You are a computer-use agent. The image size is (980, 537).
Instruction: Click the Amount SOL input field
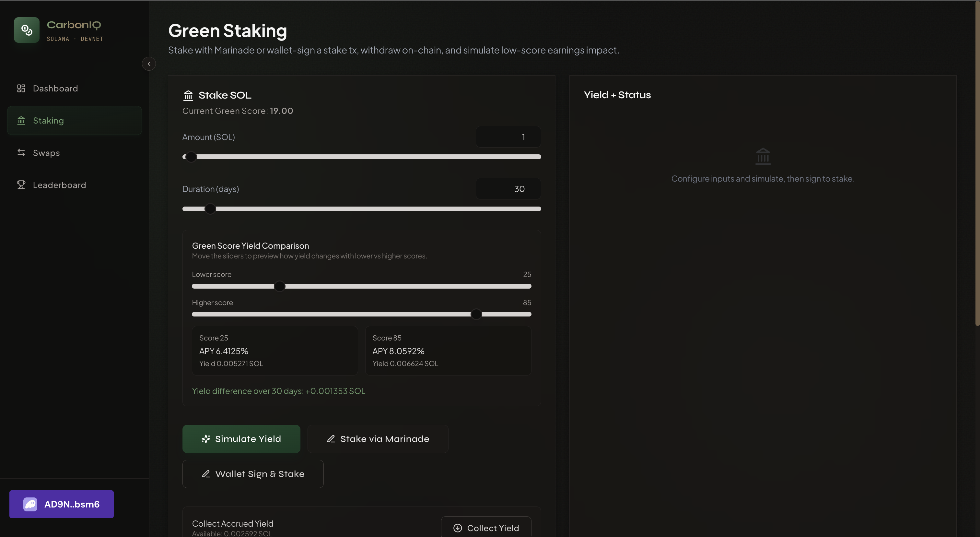click(508, 137)
